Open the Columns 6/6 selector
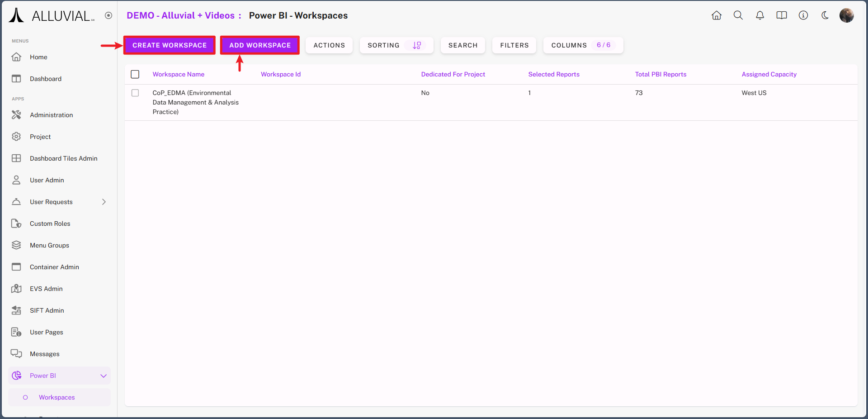868x419 pixels. click(x=583, y=45)
